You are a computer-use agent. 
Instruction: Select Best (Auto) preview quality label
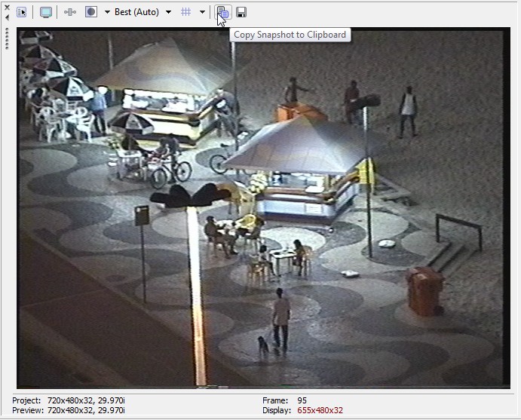click(136, 12)
